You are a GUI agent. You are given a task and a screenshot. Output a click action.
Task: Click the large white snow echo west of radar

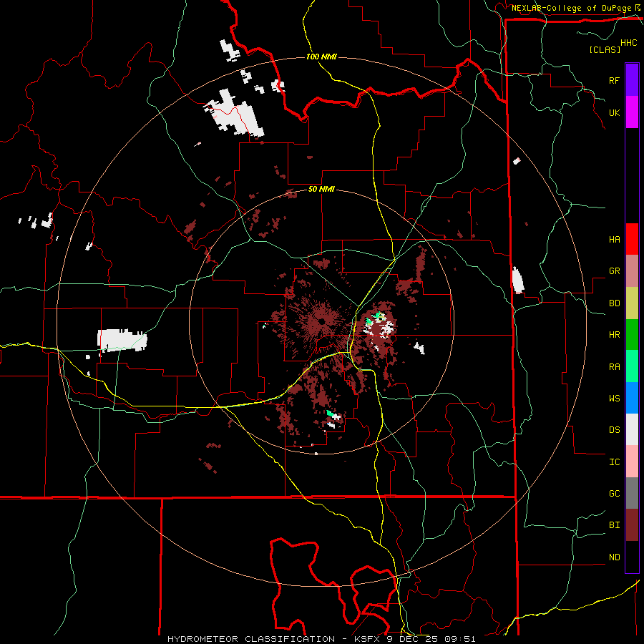click(x=122, y=340)
